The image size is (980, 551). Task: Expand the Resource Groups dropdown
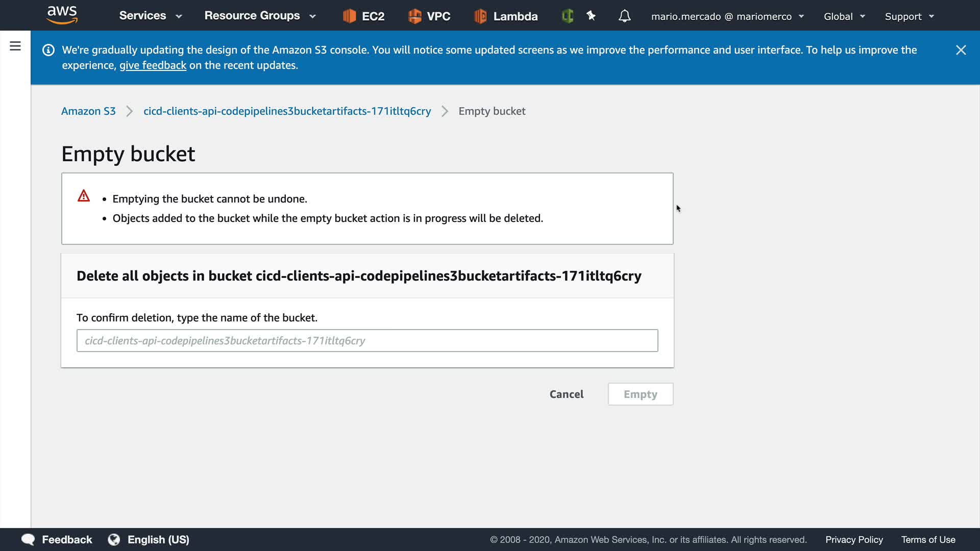click(260, 16)
